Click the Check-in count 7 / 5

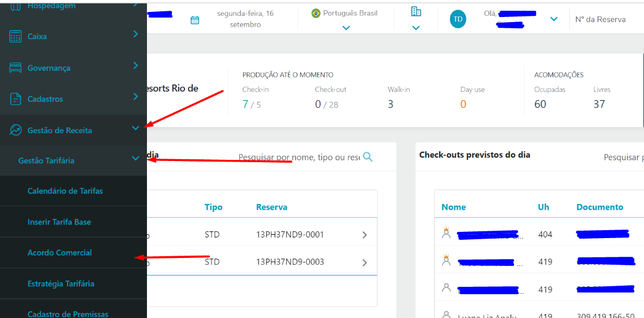coord(251,104)
